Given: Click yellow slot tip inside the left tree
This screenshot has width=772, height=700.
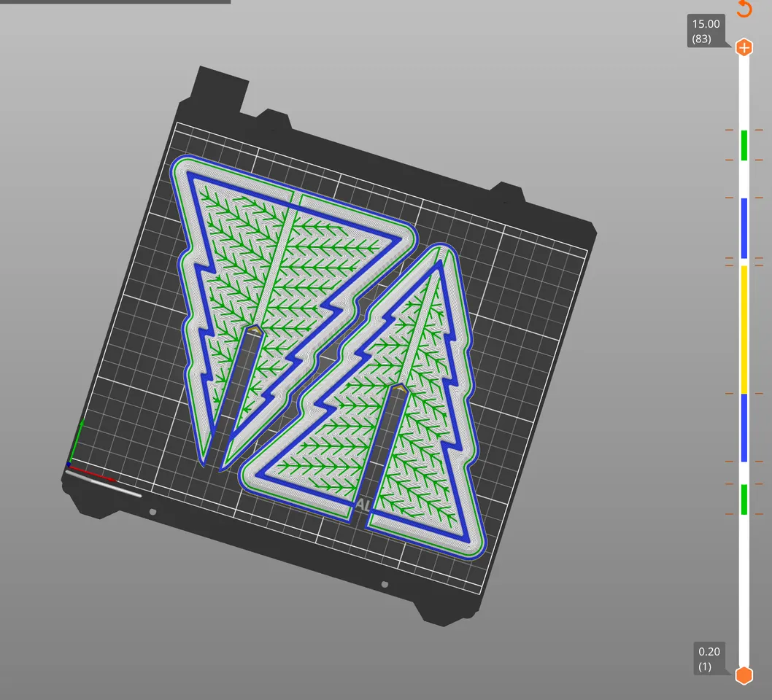Looking at the screenshot, I should coord(255,330).
